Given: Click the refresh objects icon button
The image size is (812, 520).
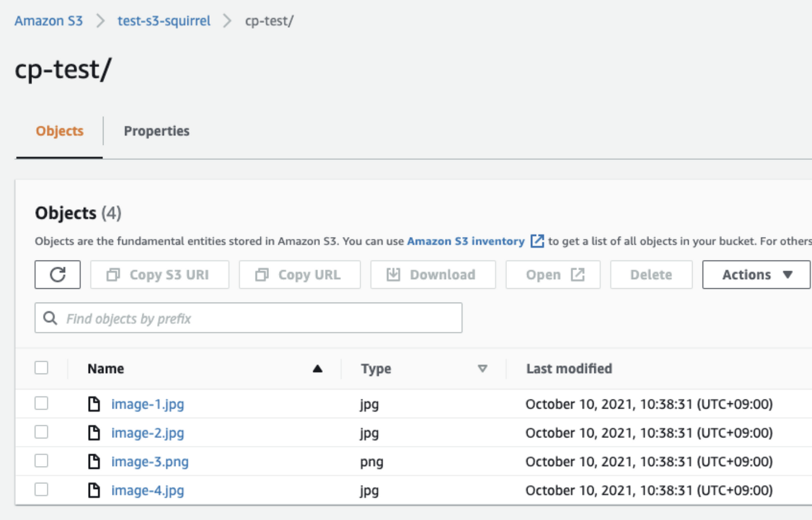Looking at the screenshot, I should click(58, 275).
